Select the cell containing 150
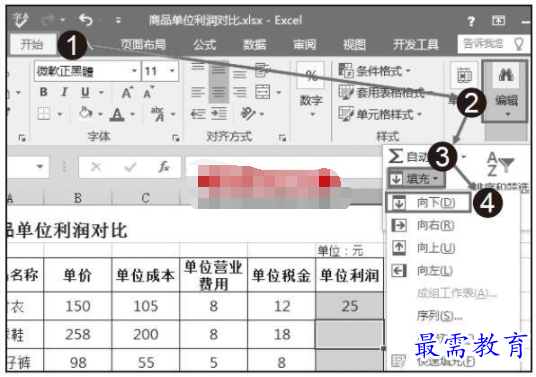Image resolution: width=536 pixels, height=377 pixels. 78,306
